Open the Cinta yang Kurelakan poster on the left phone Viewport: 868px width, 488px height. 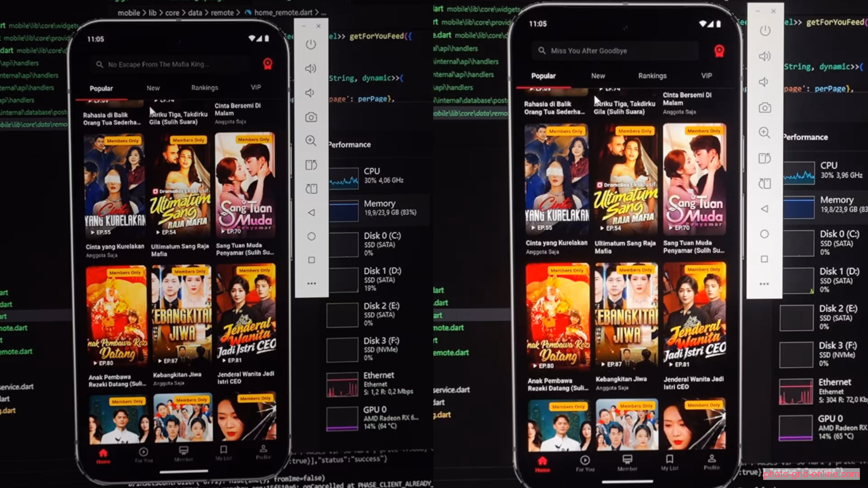(115, 186)
